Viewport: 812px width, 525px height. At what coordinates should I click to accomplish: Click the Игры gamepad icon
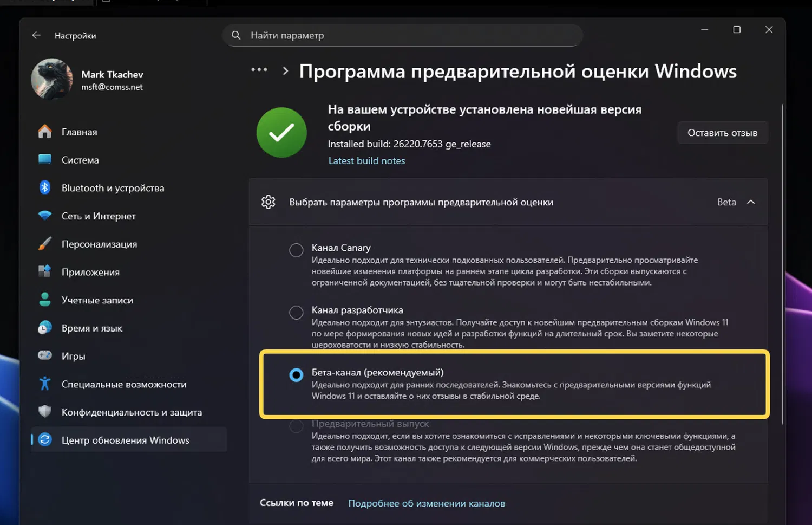(45, 355)
